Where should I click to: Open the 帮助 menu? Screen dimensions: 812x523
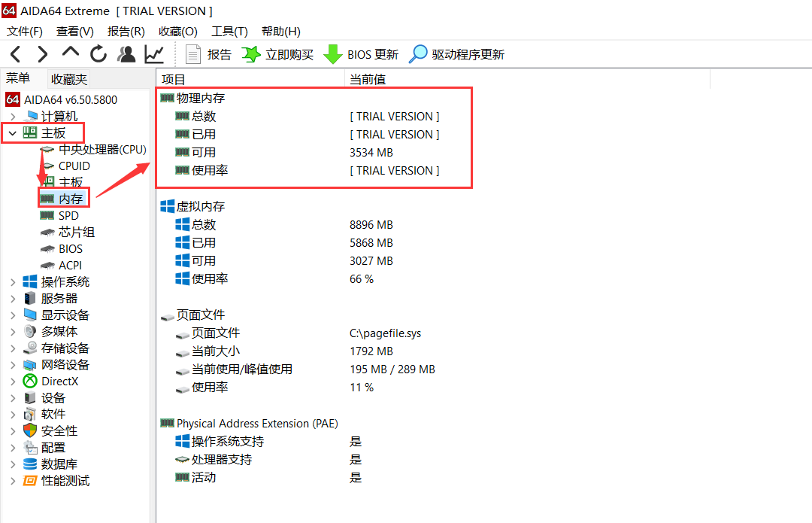[281, 31]
